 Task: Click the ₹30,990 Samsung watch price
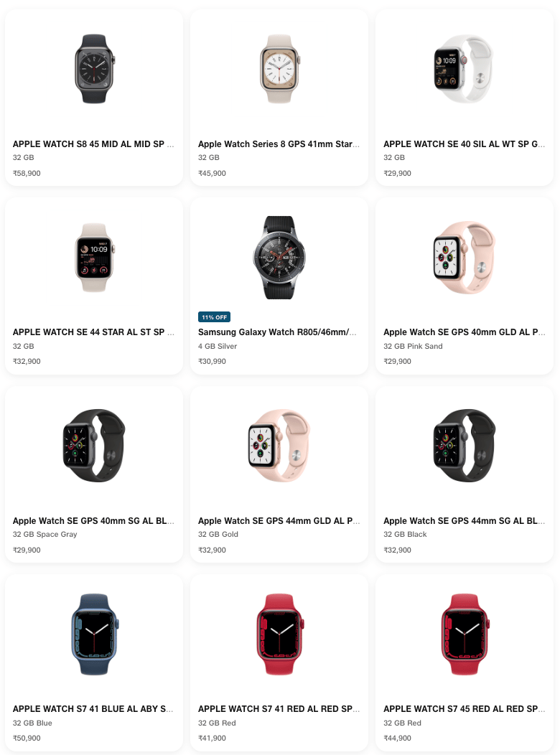click(x=212, y=361)
